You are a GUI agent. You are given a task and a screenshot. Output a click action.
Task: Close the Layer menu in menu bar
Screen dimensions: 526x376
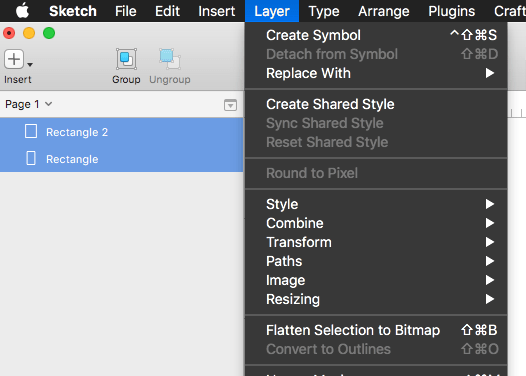coord(272,11)
